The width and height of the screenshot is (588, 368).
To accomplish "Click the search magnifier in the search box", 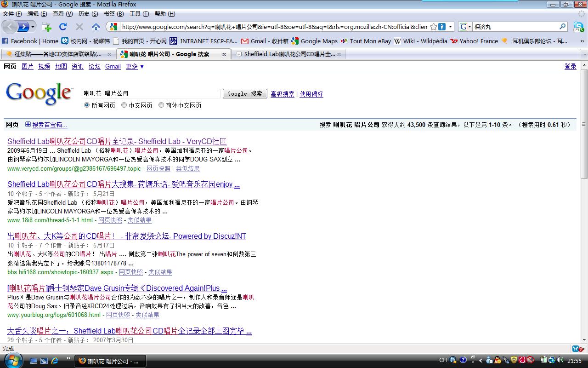I will [x=562, y=27].
